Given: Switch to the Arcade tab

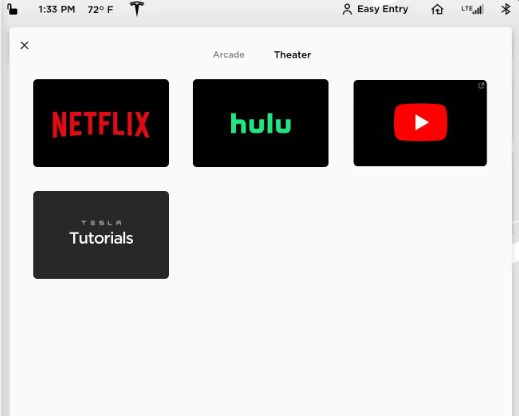Looking at the screenshot, I should pyautogui.click(x=229, y=55).
